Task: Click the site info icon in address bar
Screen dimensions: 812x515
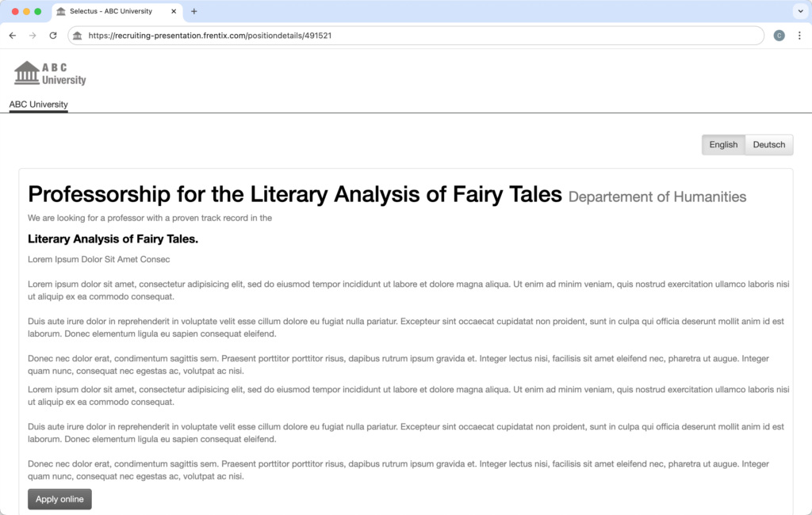Action: coord(78,36)
